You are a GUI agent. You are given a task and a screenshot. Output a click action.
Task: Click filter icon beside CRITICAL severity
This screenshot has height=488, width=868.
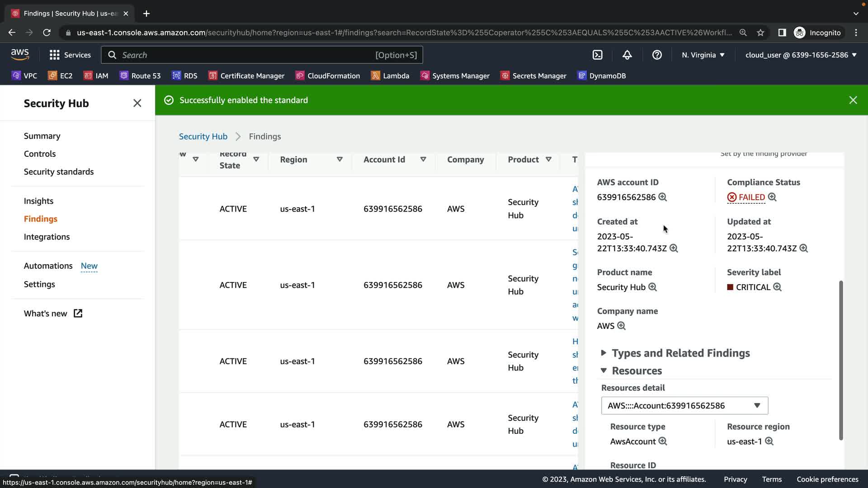click(777, 287)
